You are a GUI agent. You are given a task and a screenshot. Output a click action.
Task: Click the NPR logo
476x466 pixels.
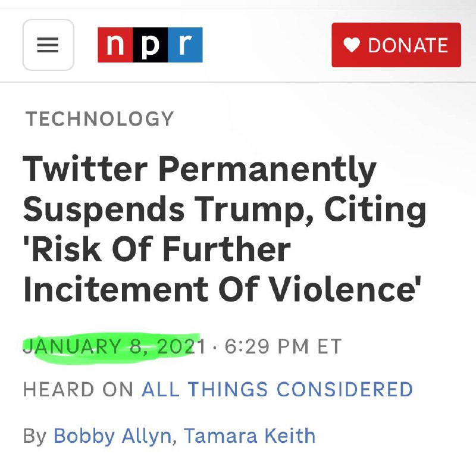pyautogui.click(x=150, y=45)
